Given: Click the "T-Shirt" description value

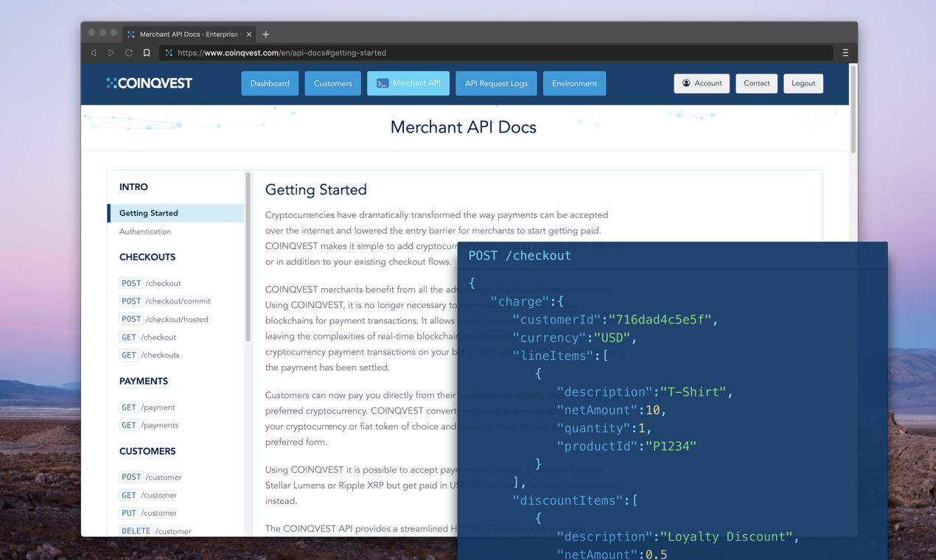Looking at the screenshot, I should [693, 392].
